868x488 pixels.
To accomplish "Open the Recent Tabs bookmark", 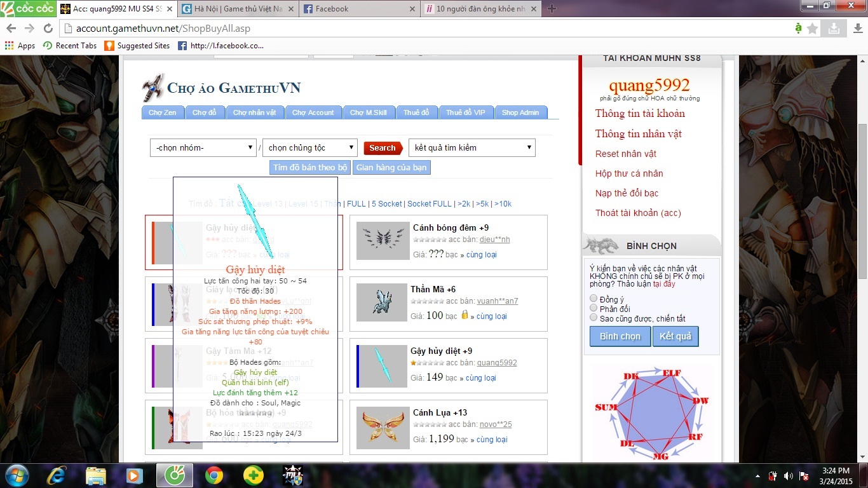I will 70,46.
